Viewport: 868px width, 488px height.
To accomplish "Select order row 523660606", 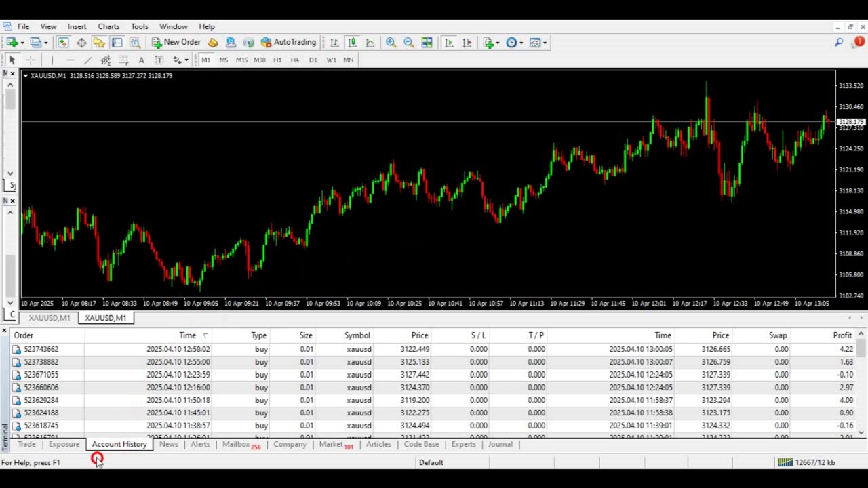I will click(x=433, y=388).
